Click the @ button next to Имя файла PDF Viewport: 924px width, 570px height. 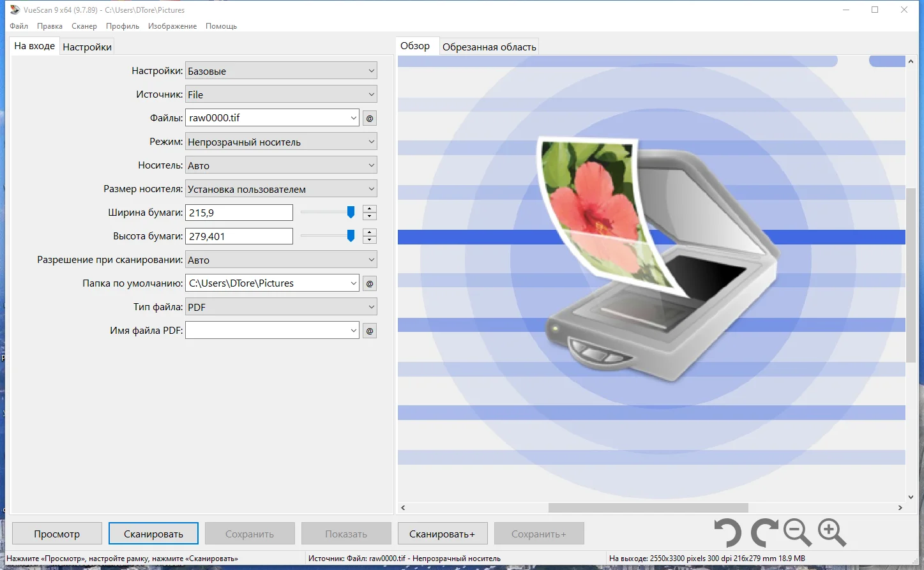pos(370,331)
